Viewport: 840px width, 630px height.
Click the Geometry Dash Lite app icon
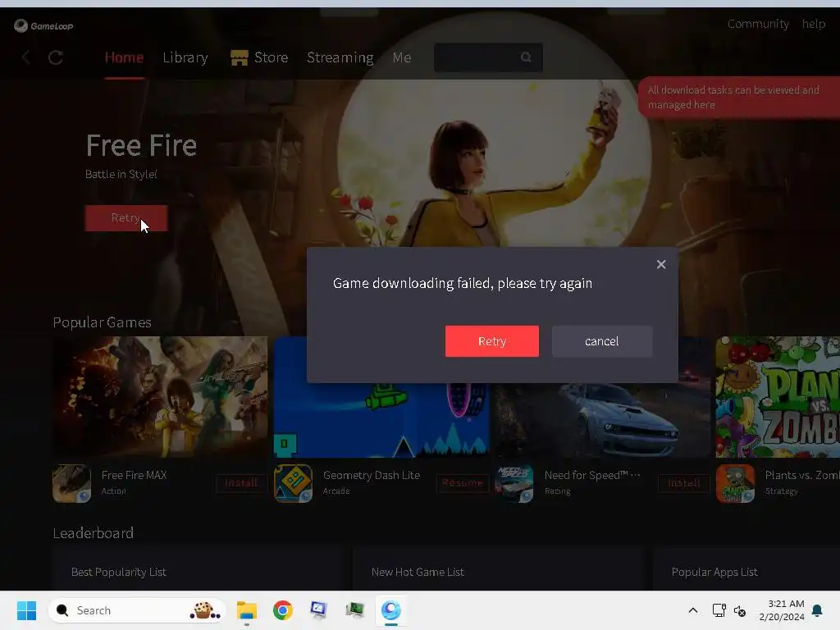click(x=293, y=483)
